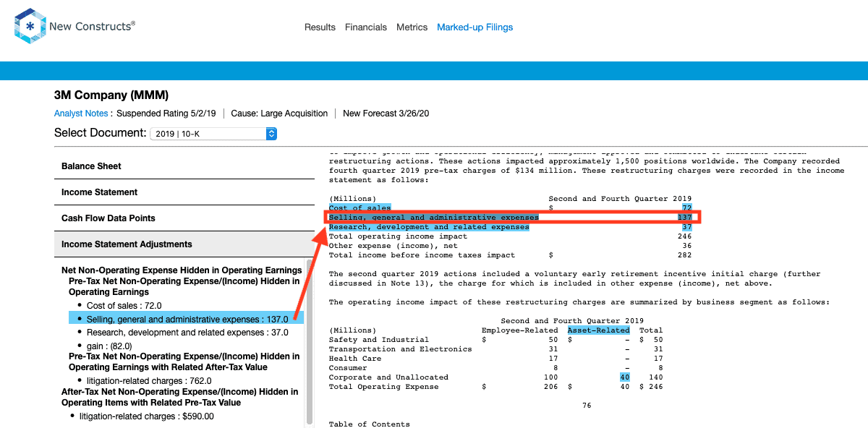This screenshot has height=428, width=868.
Task: Click Net Non-Operating Expense Hidden in Operating Earnings heading
Action: (x=182, y=270)
